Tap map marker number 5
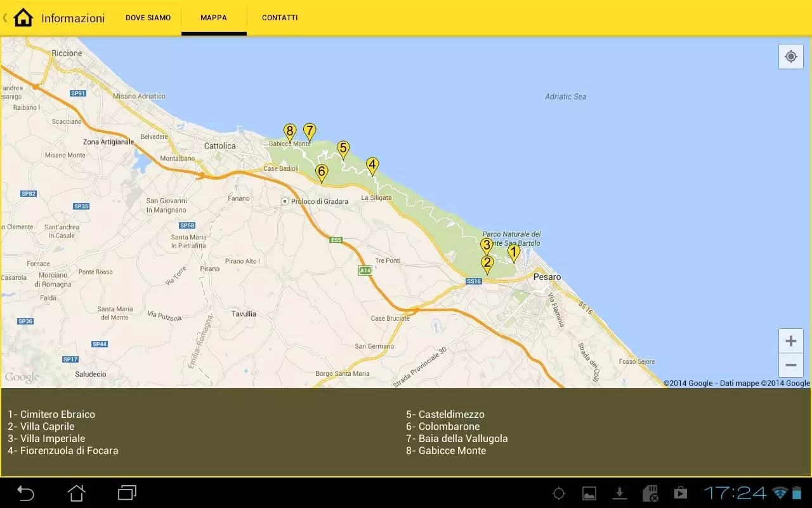Viewport: 812px width, 508px height. (343, 150)
